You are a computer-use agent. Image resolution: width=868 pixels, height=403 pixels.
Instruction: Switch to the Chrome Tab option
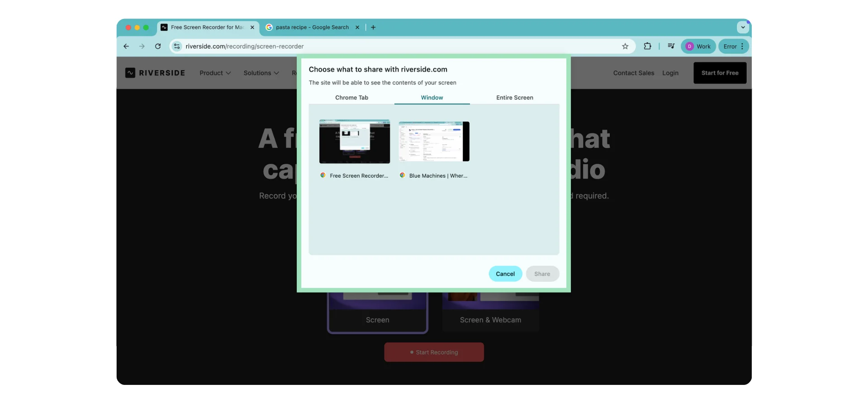pyautogui.click(x=351, y=98)
